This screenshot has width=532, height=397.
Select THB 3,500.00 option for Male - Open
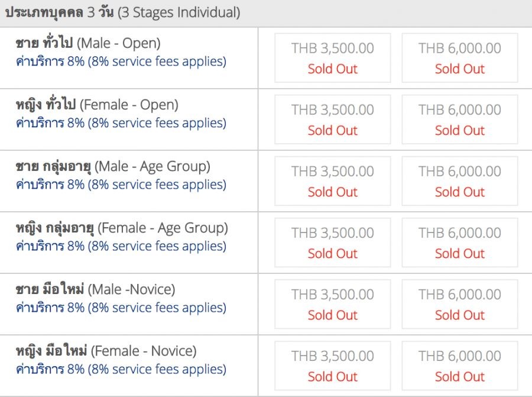332,58
